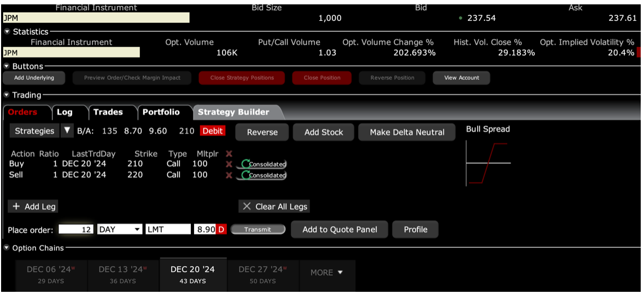
Task: Open the Strategies dropdown arrow
Action: (x=67, y=131)
